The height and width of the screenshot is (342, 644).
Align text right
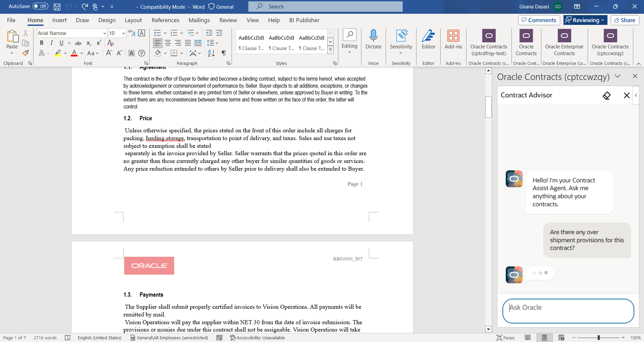[x=178, y=43]
